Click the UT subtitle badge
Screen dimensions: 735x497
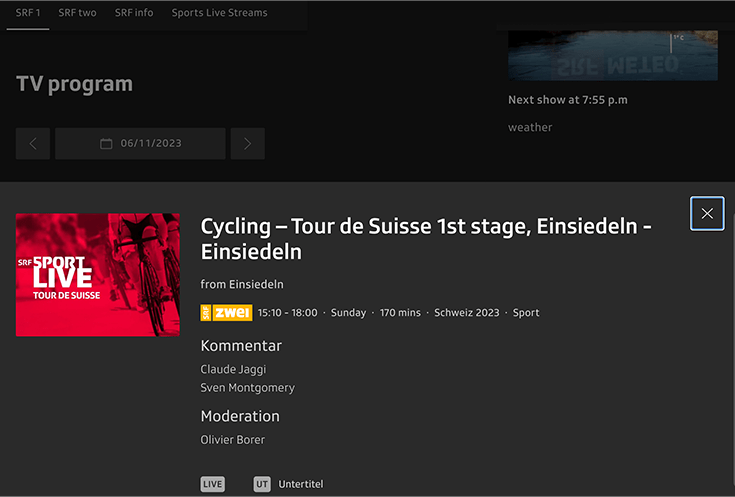click(262, 484)
